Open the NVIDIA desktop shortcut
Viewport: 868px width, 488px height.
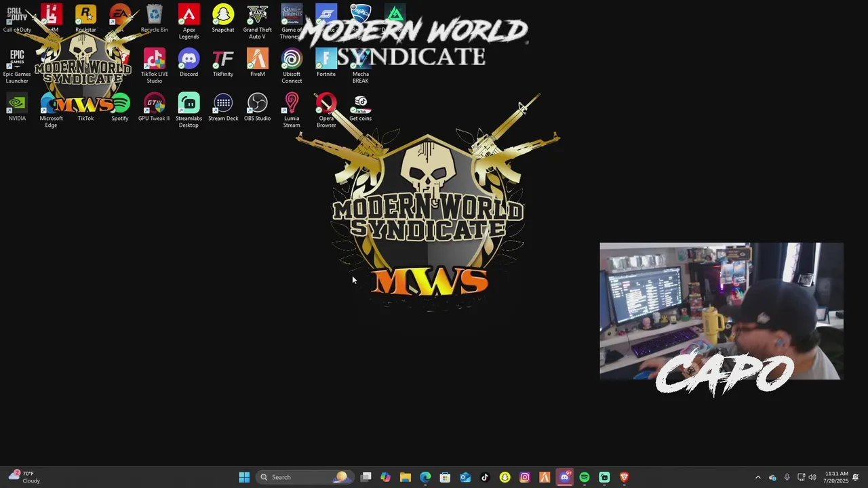(x=17, y=107)
